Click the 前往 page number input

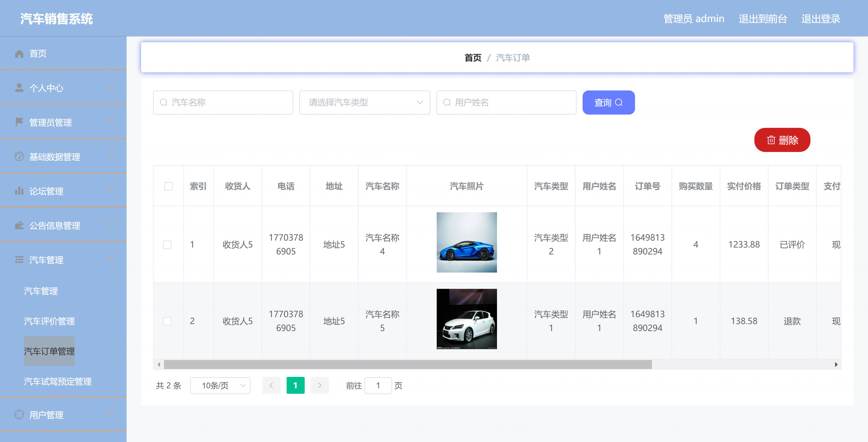(x=378, y=385)
